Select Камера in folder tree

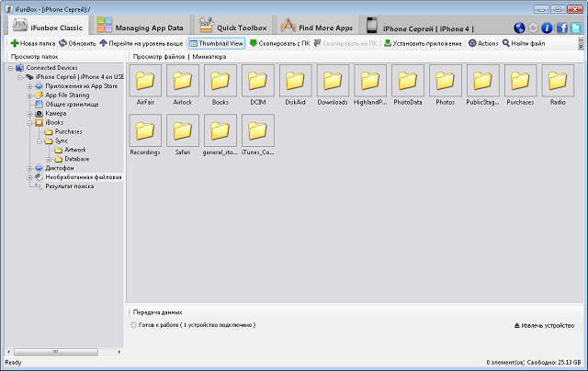[55, 113]
